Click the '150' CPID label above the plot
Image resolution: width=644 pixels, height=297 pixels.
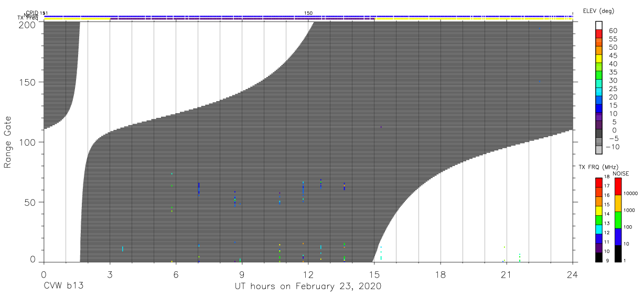[x=308, y=13]
